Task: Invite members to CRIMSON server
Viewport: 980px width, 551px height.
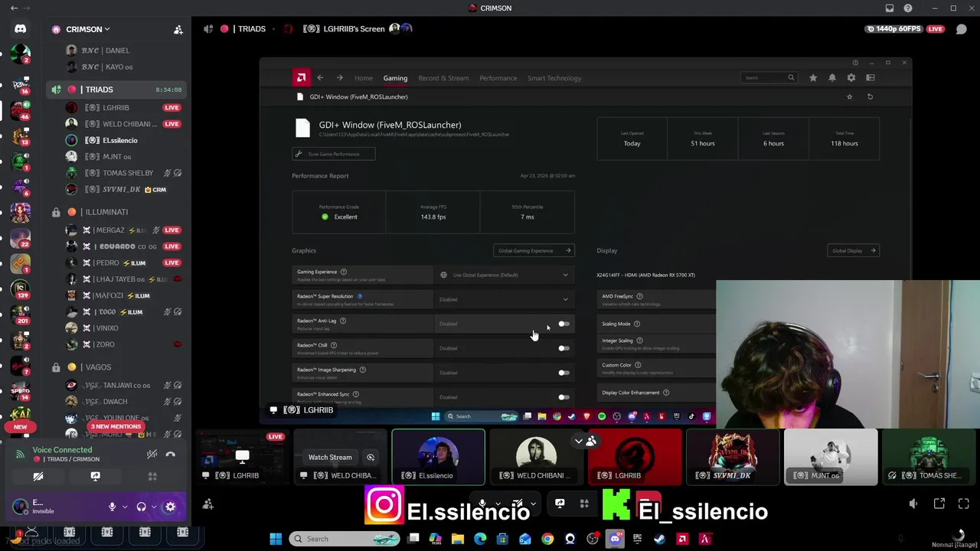Action: tap(178, 29)
